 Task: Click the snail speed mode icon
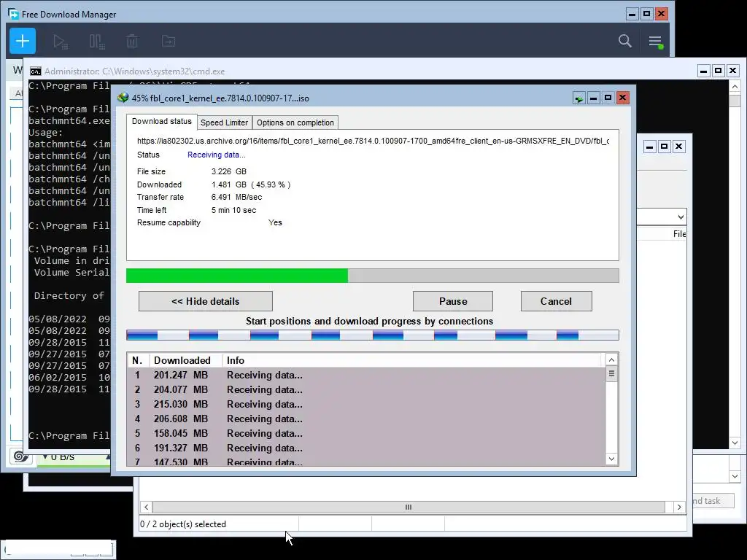[20, 456]
